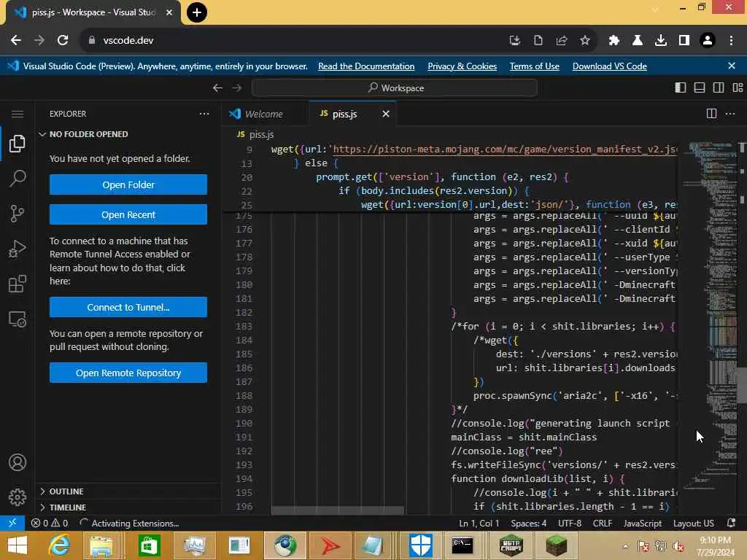The image size is (747, 560).
Task: Change indentation Spaces: 4
Action: pyautogui.click(x=528, y=524)
